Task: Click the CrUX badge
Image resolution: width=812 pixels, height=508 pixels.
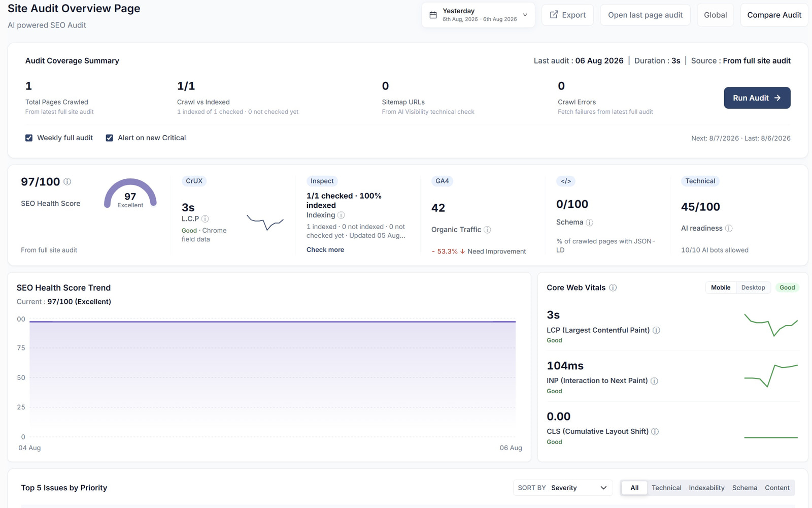Action: click(194, 181)
